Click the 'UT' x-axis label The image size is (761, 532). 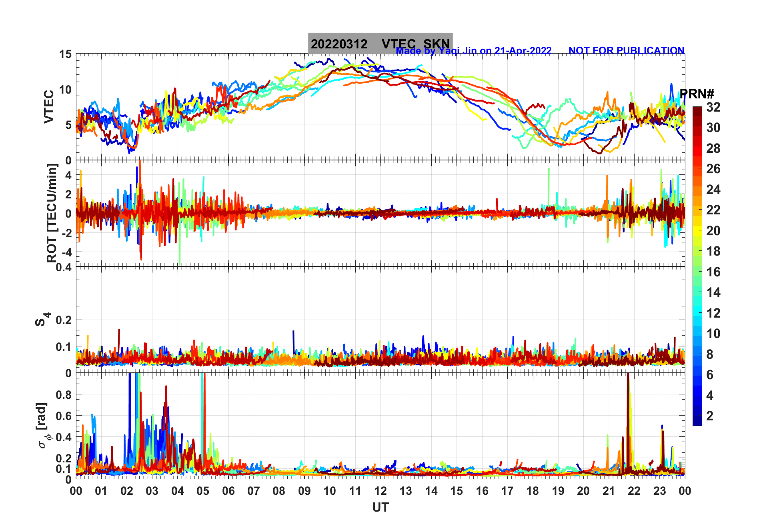[380, 508]
